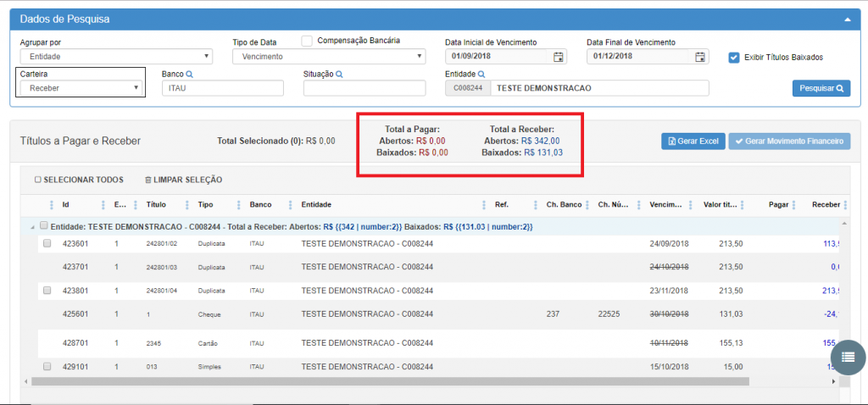Click the floating list menu round button
Viewport: 868px width, 405px height.
(x=848, y=358)
